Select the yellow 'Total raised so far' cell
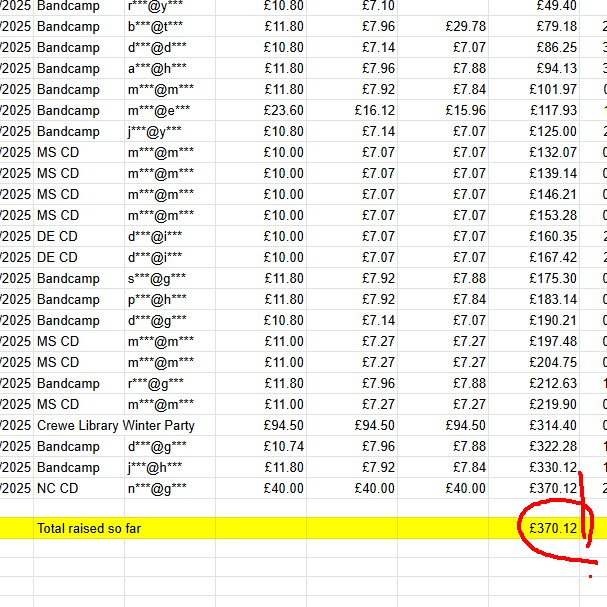The height and width of the screenshot is (607, 607). click(88, 528)
